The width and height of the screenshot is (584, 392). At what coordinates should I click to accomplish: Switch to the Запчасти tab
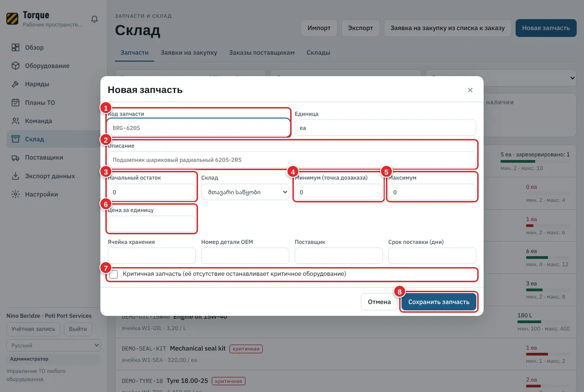(x=135, y=52)
